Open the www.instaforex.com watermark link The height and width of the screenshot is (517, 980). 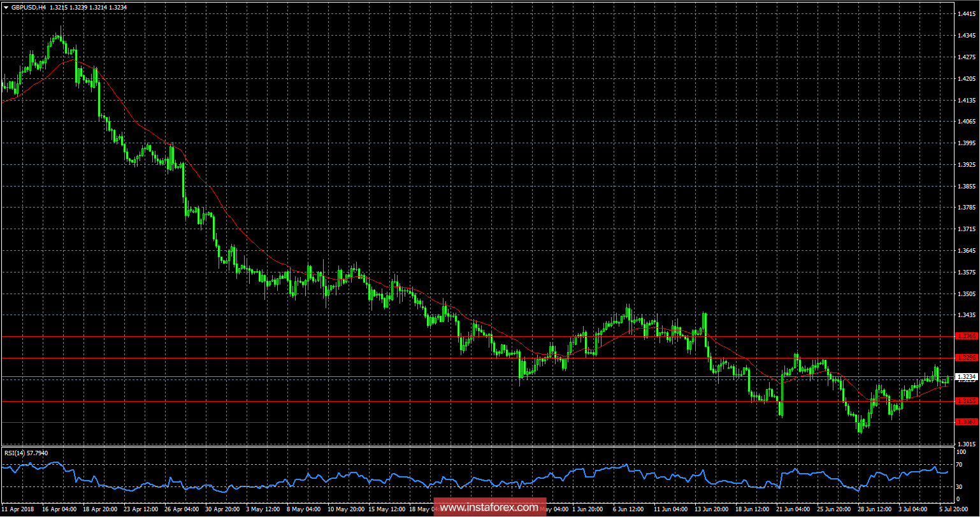coord(490,508)
